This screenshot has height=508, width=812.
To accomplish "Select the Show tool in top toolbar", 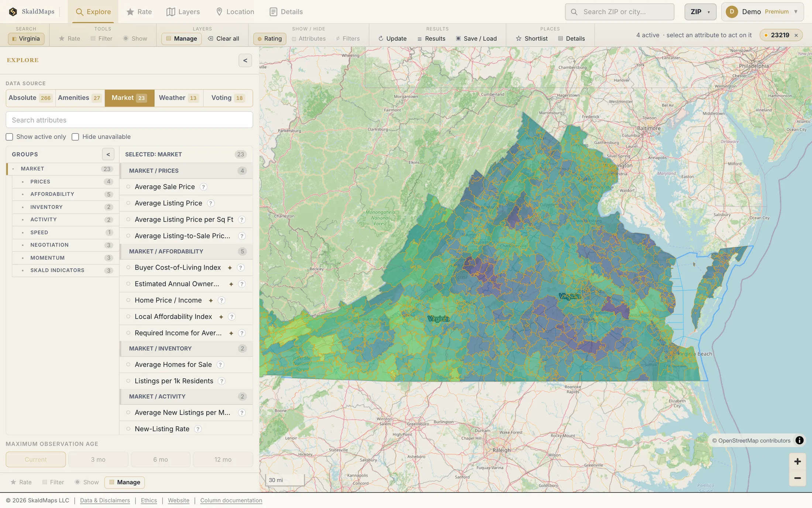I will [x=135, y=38].
